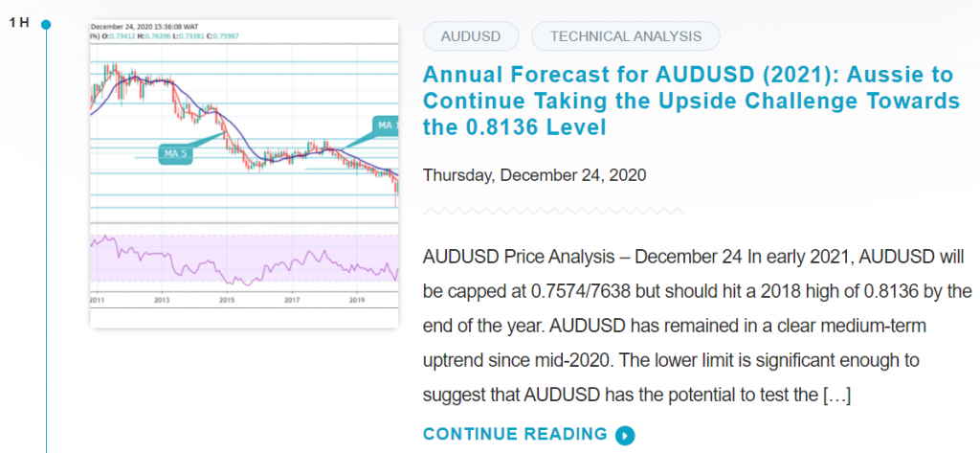Click the chart timestamp December 24, 2020 15:36:08
Viewport: 980px width, 453px height.
pos(153,28)
